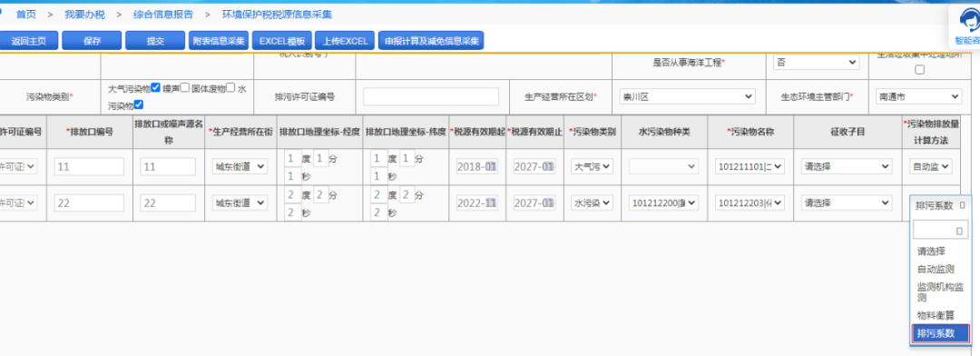The width and height of the screenshot is (980, 356).
Task: Select 自动监测 in the dropdown list
Action: coord(936,269)
